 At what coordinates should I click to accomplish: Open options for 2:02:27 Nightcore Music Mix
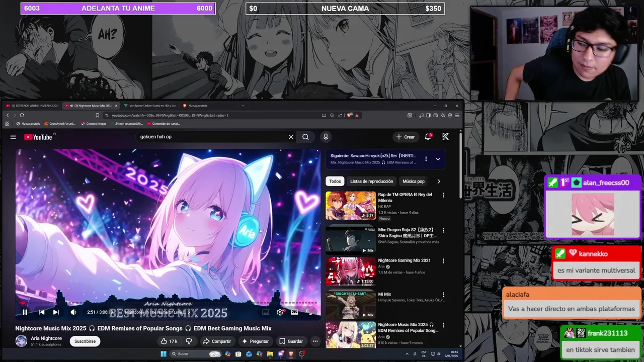tap(443, 325)
